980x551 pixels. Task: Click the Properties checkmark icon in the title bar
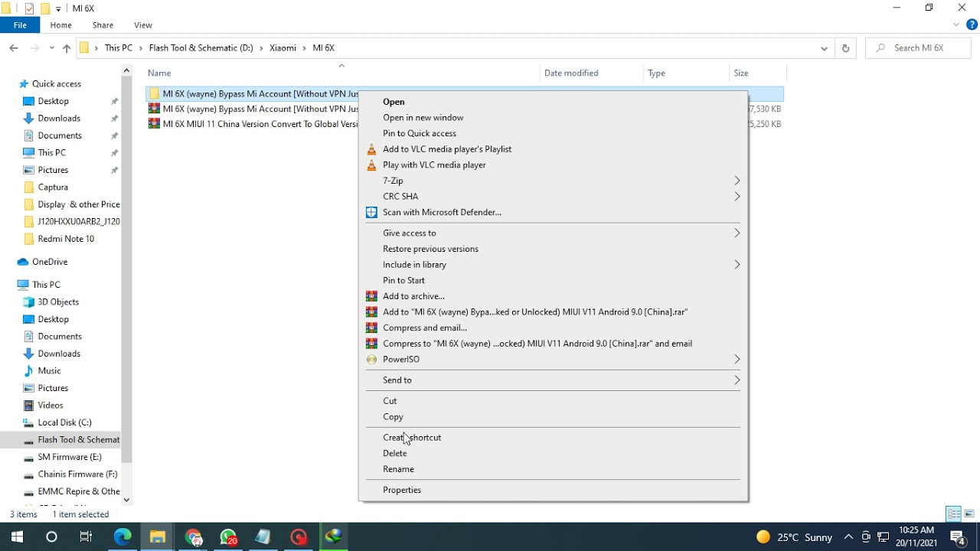pos(29,8)
